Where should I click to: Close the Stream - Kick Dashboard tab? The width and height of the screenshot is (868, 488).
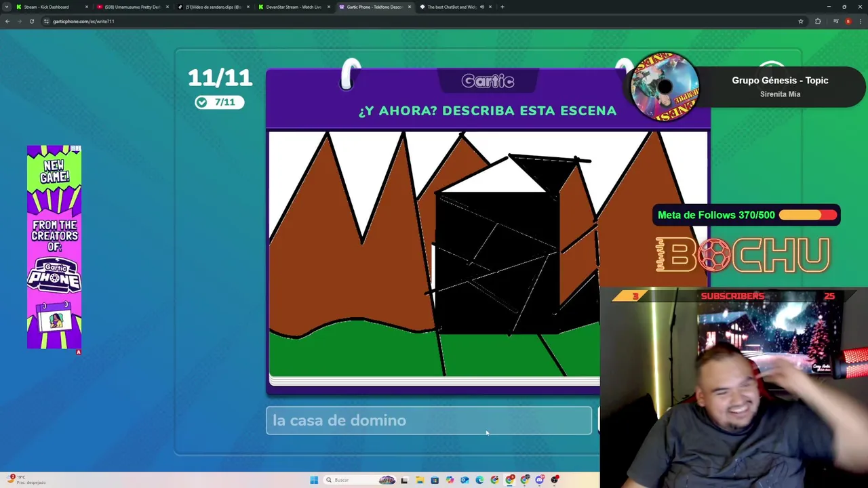point(87,7)
